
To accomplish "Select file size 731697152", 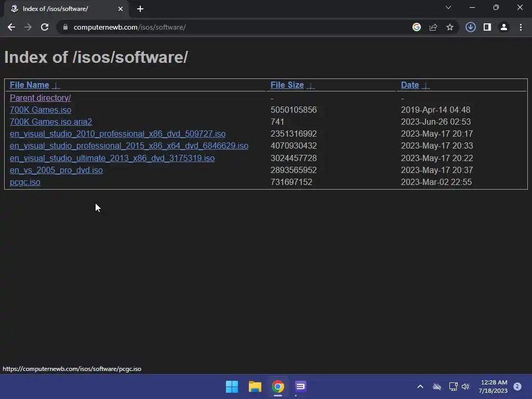I will click(x=291, y=182).
